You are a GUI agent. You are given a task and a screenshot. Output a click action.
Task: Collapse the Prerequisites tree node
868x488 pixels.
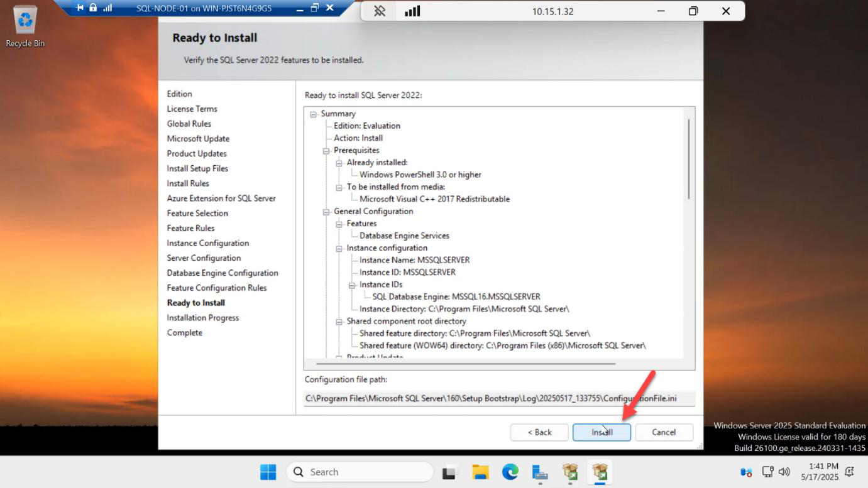point(326,151)
